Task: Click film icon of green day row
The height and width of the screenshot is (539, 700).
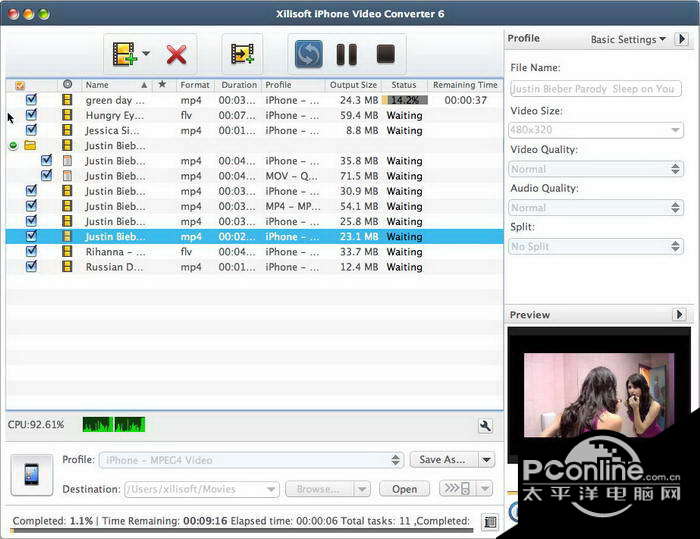Action: click(x=67, y=100)
